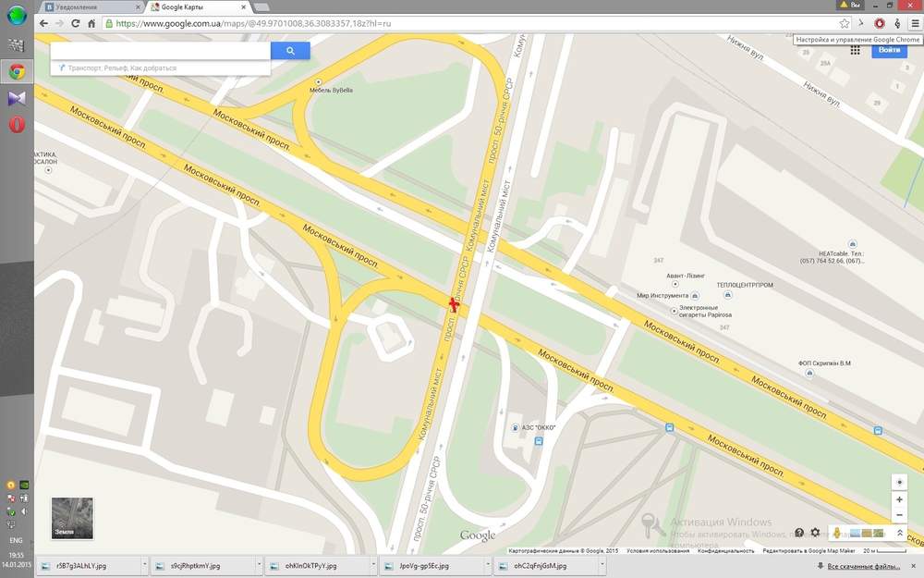Pick up the Street View pegman
Screen dimensions: 924x578
click(837, 534)
